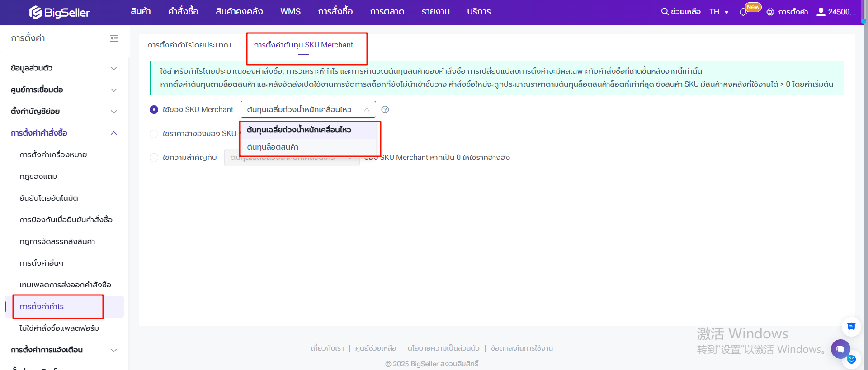Select the 'ใช้ของ SKU Merchant' radio button

[154, 109]
